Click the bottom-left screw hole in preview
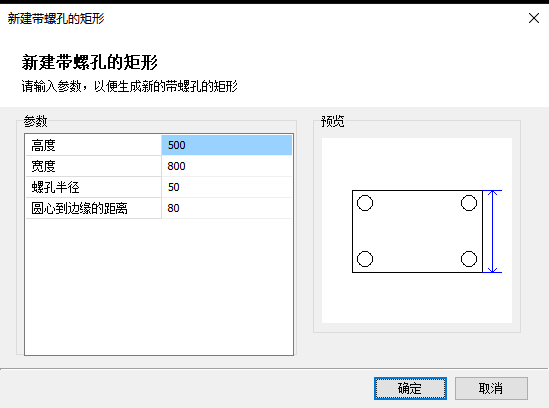 click(365, 259)
